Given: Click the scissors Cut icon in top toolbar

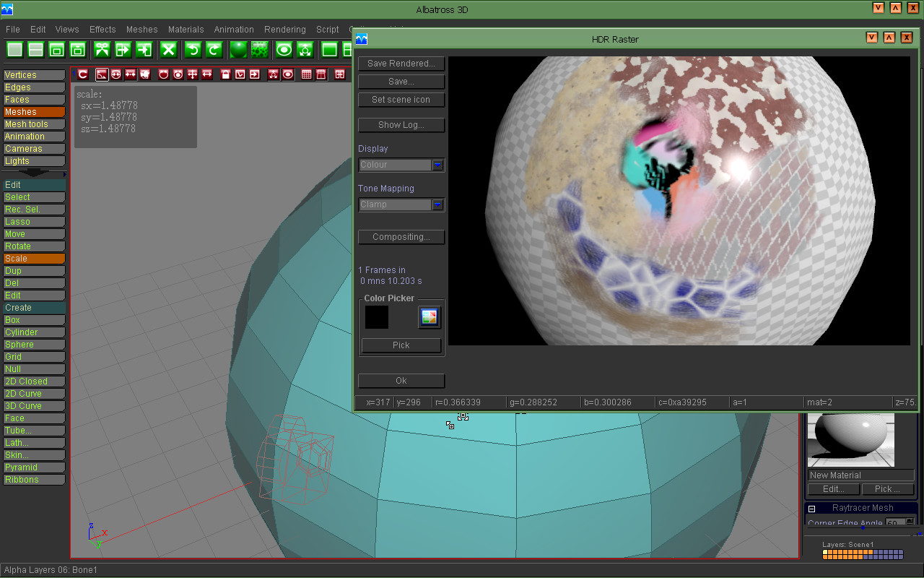Looking at the screenshot, I should (102, 49).
